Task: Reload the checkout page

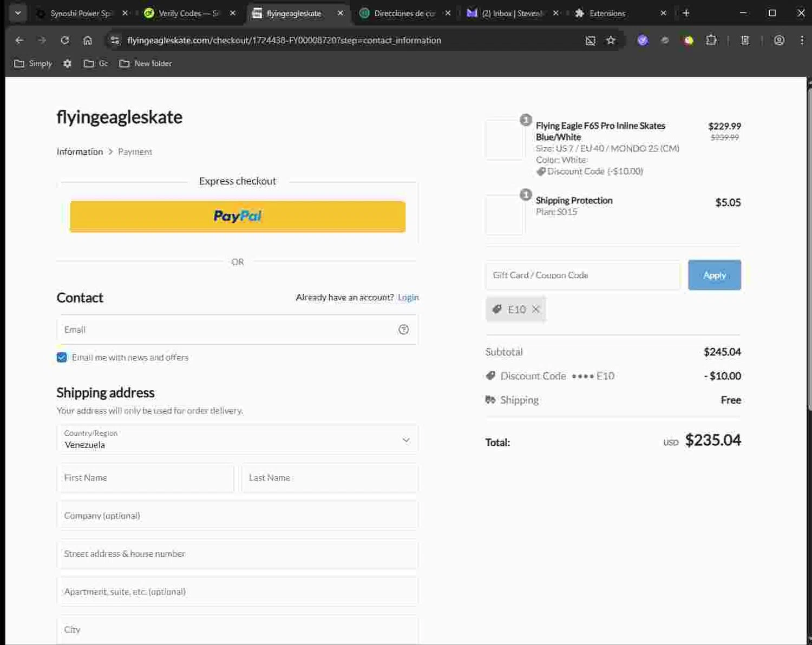Action: click(65, 40)
